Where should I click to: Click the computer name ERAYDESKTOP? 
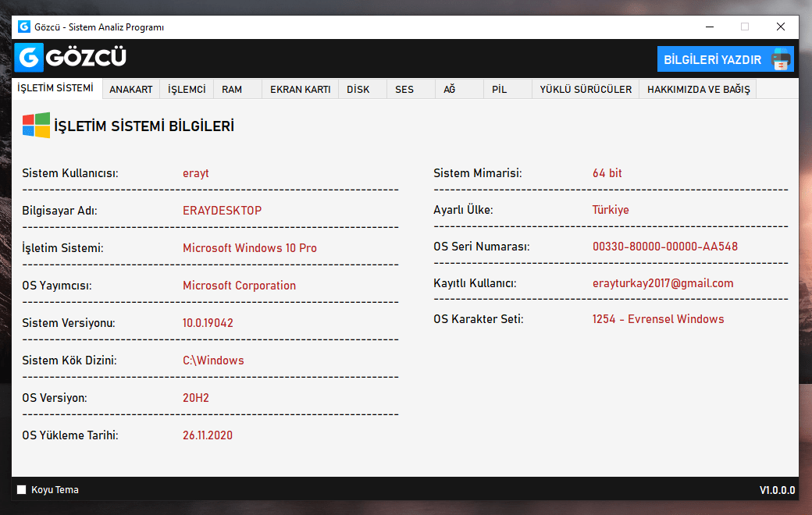[x=223, y=211]
